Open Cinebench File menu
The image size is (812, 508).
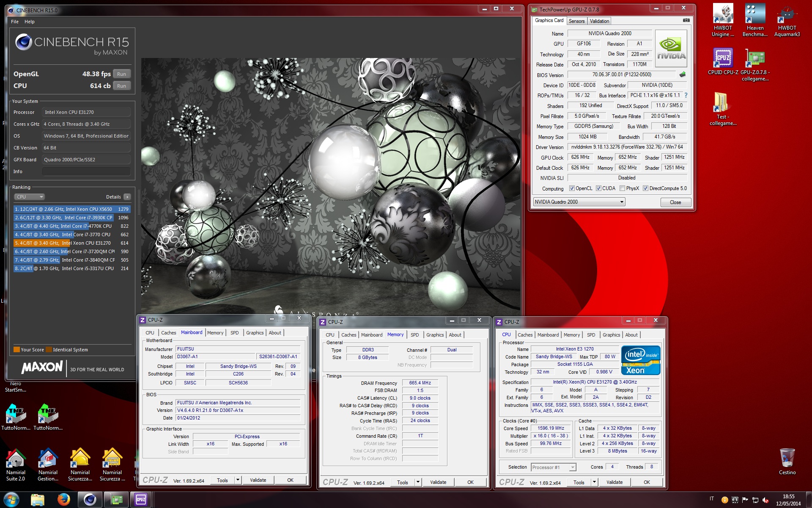pos(15,22)
